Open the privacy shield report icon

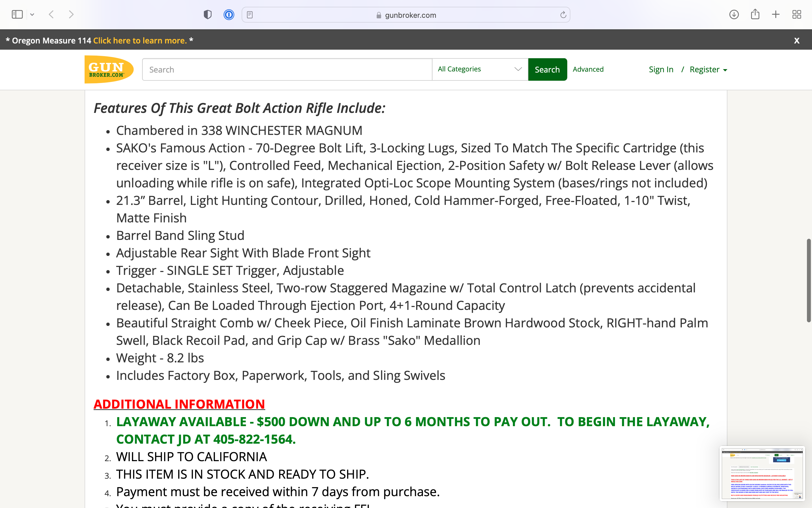[208, 14]
